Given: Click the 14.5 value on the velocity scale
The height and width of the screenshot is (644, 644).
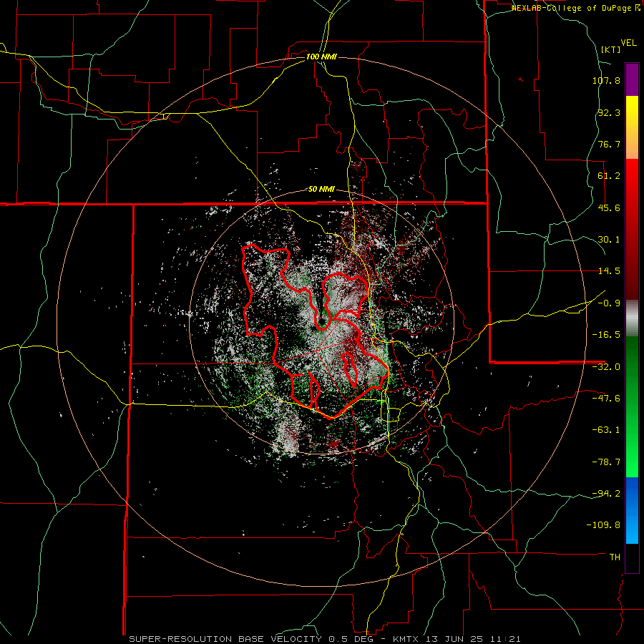Looking at the screenshot, I should tap(609, 271).
